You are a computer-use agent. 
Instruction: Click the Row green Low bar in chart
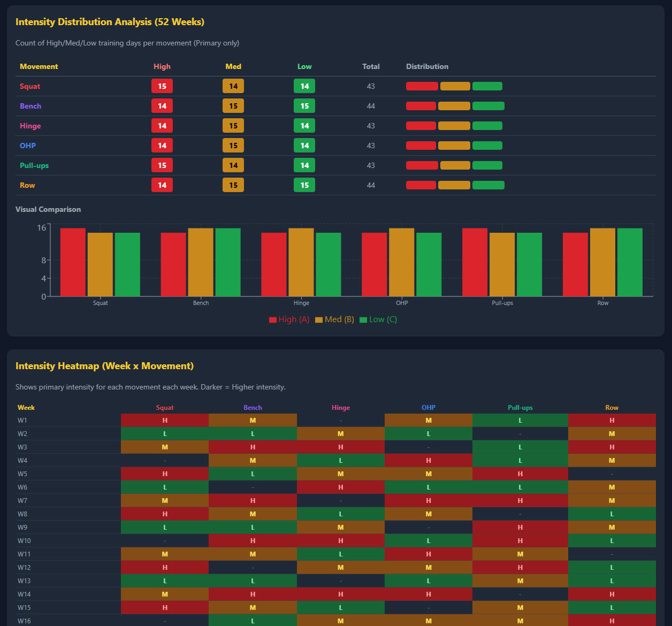pyautogui.click(x=630, y=262)
